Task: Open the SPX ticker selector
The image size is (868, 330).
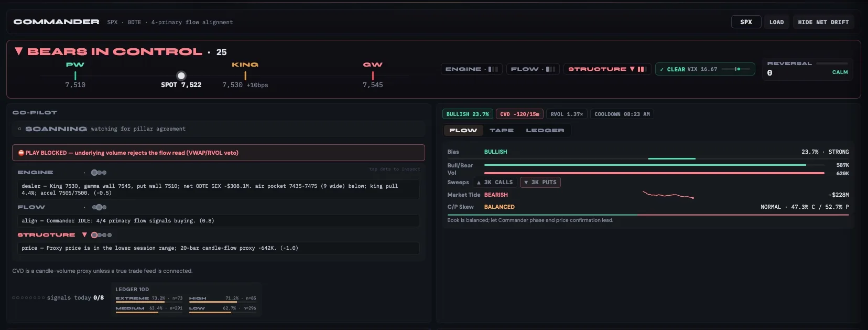Action: 746,22
